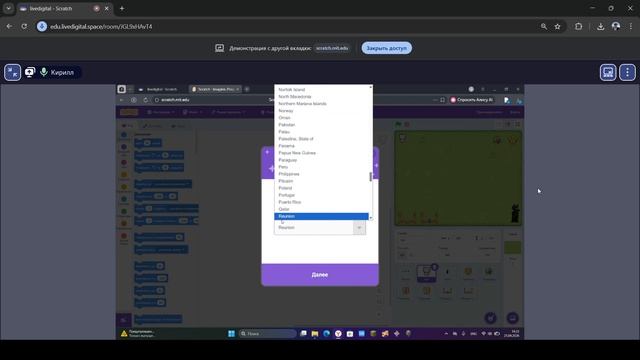
Task: Click the red stop icon above stage
Action: [407, 124]
